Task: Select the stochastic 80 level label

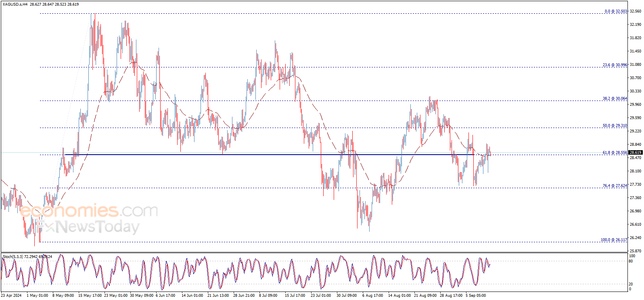Action: [631, 261]
